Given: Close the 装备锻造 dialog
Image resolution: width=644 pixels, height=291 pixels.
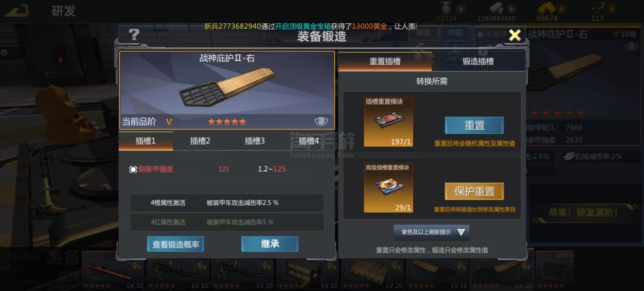Looking at the screenshot, I should click(x=515, y=35).
